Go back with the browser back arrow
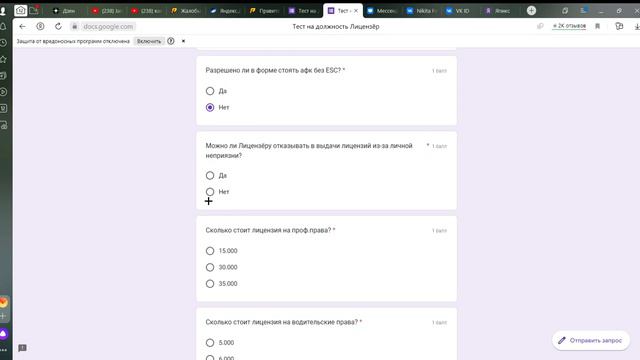640x360 pixels. [x=22, y=27]
